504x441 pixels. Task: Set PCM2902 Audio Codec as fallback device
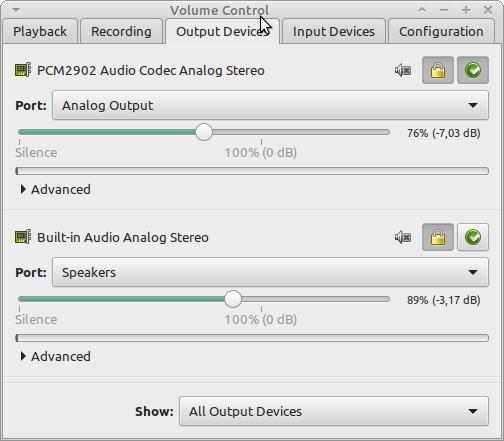tap(473, 70)
